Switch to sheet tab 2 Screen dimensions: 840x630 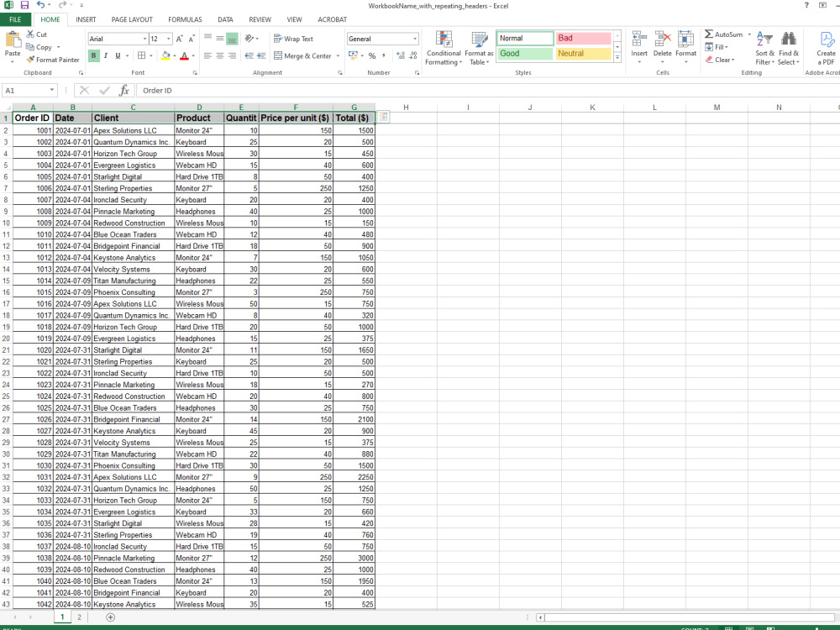pos(79,617)
